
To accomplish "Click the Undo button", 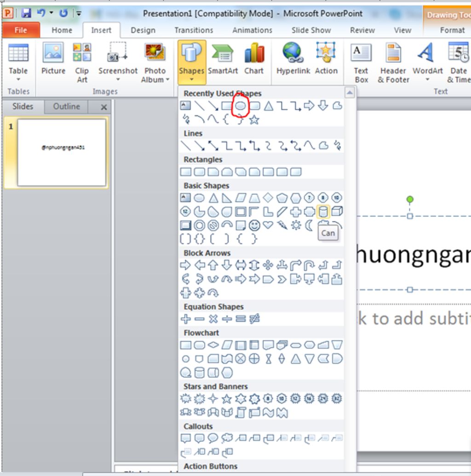I will coord(41,13).
